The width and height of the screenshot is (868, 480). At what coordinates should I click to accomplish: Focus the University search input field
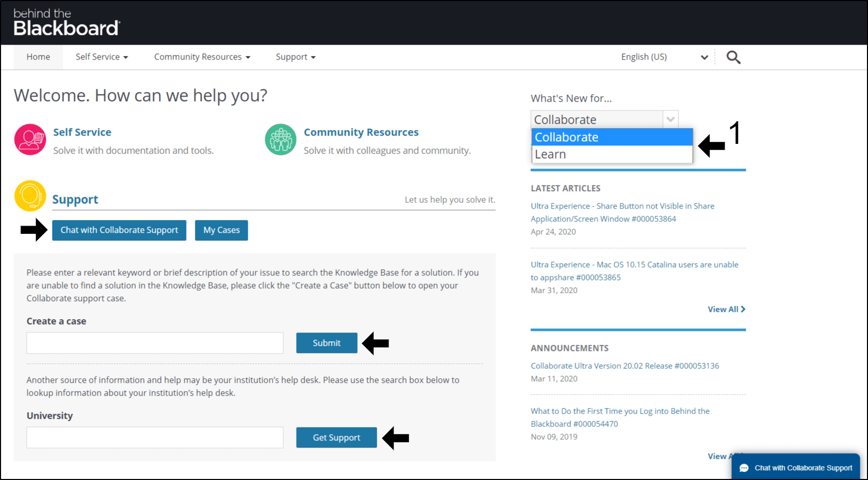(x=155, y=437)
